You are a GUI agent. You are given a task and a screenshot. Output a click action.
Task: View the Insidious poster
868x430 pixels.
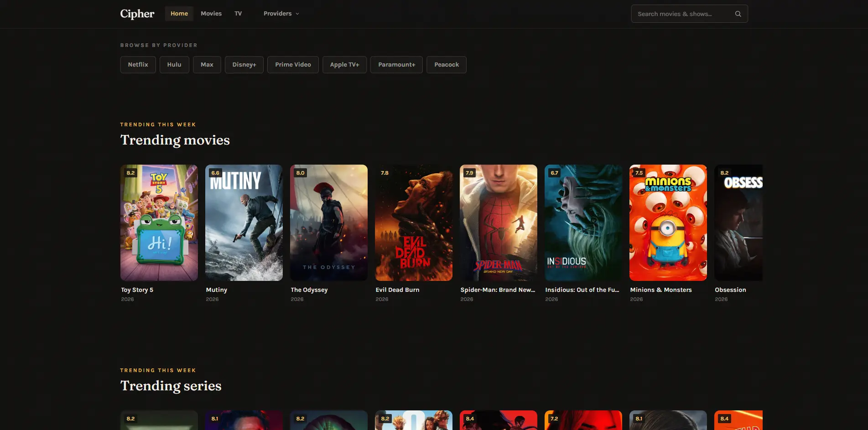[x=583, y=223]
